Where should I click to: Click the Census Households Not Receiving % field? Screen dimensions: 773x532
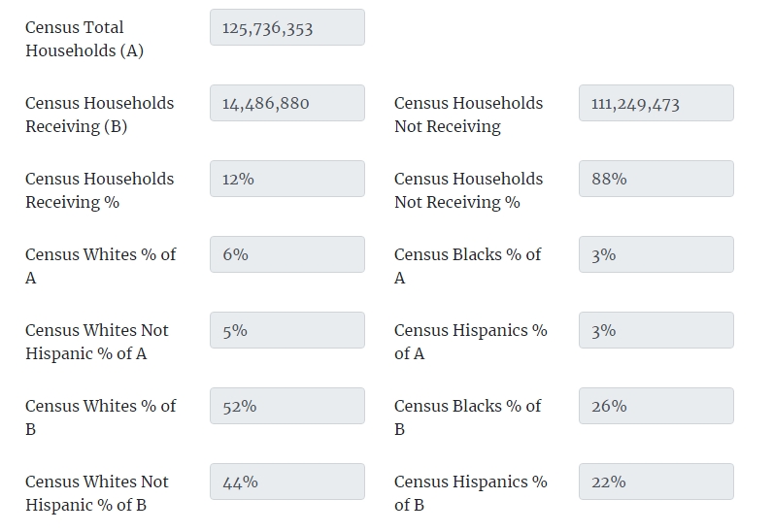point(655,179)
